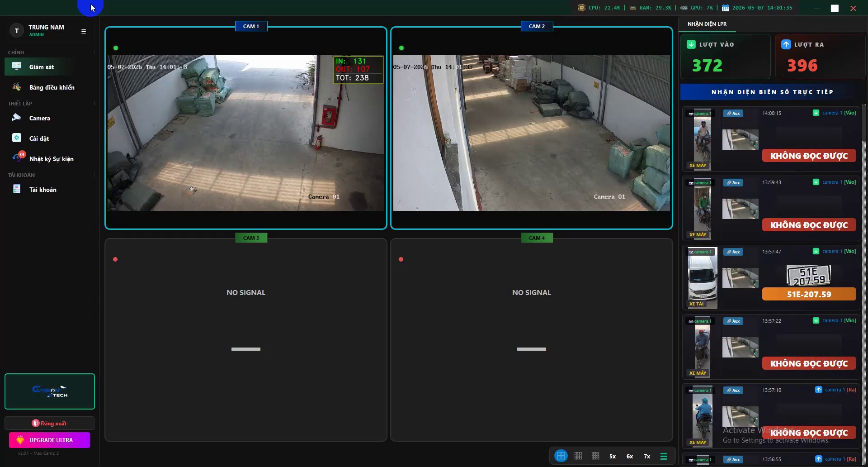Screen dimensions: 868x467
Task: Select the 7x camera grid layout
Action: click(647, 456)
